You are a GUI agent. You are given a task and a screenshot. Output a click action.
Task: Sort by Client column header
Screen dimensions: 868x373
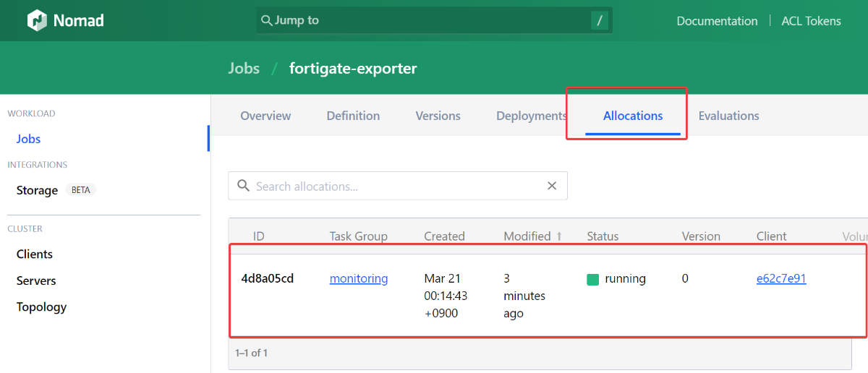(771, 236)
